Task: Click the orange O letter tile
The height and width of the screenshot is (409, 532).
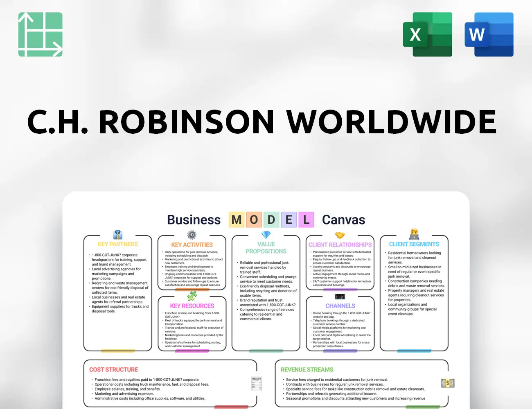Action: (x=254, y=220)
